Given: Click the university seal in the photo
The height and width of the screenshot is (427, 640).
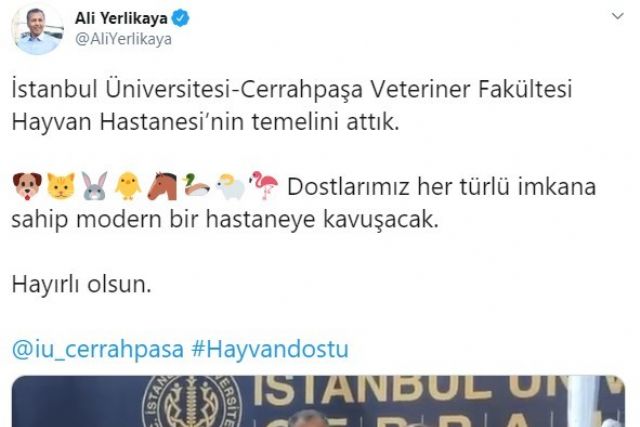Looking at the screenshot, I should [x=193, y=402].
